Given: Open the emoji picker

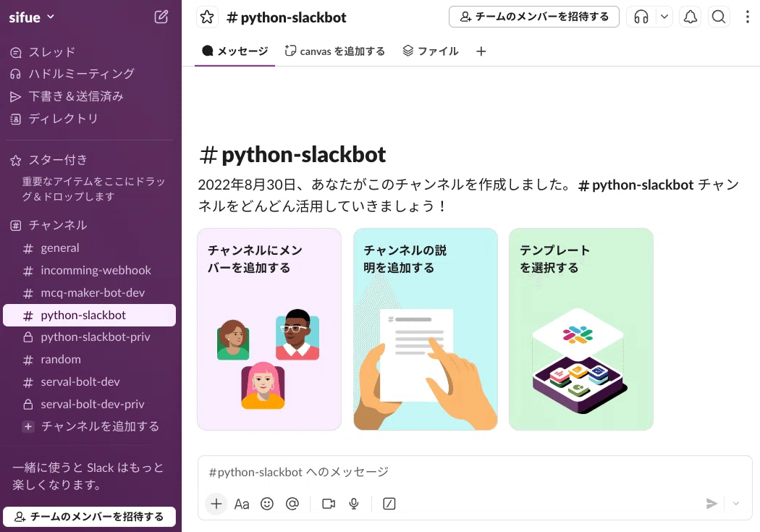Looking at the screenshot, I should (266, 504).
